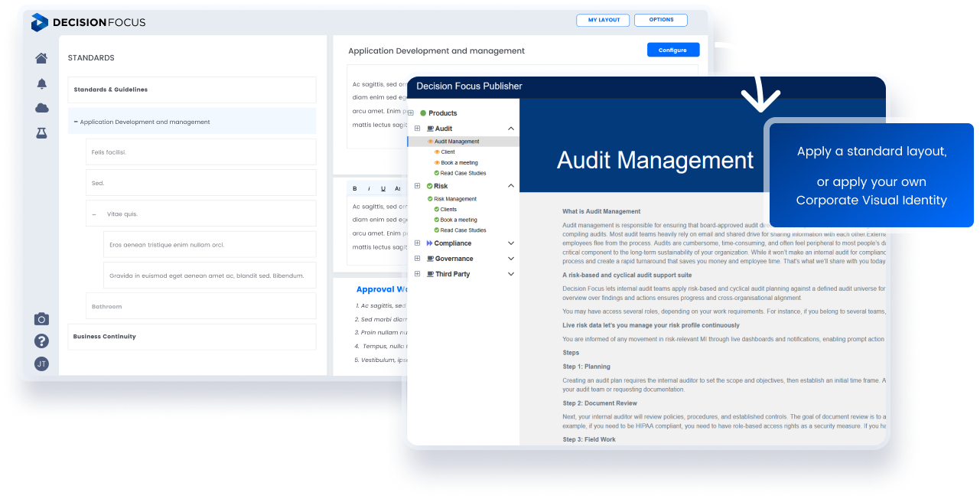This screenshot has height=499, width=980.
Task: Click the cup icon beside Audit
Action: 430,129
